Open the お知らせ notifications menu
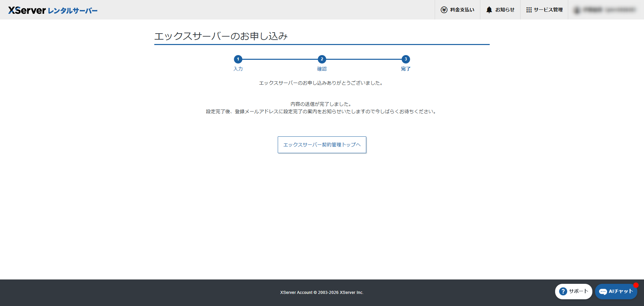The height and width of the screenshot is (306, 644). tap(500, 10)
